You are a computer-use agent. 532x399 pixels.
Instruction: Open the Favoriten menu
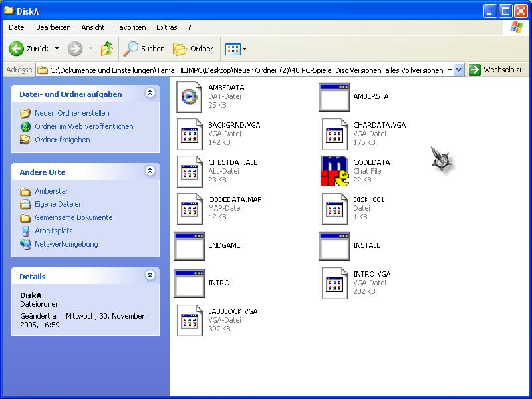point(130,27)
